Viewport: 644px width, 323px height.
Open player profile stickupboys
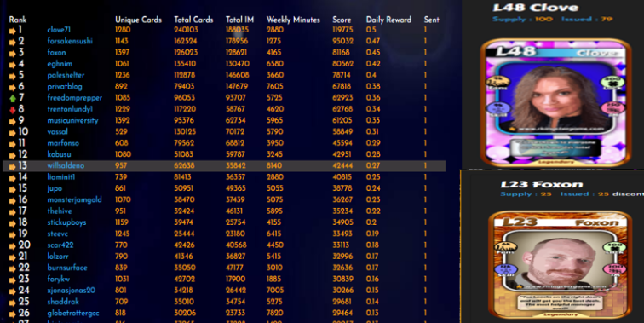pyautogui.click(x=66, y=222)
